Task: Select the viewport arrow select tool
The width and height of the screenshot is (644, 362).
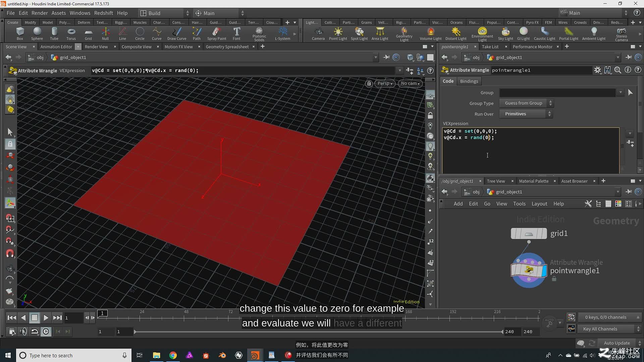Action: point(10,132)
